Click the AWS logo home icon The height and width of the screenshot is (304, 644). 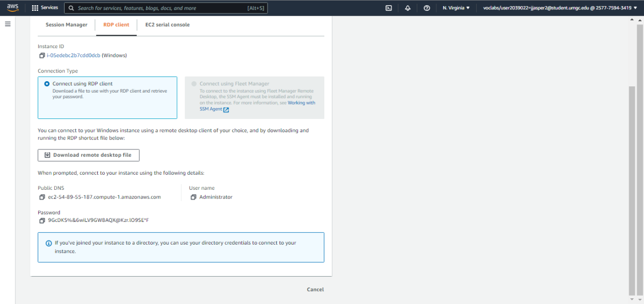click(x=12, y=8)
